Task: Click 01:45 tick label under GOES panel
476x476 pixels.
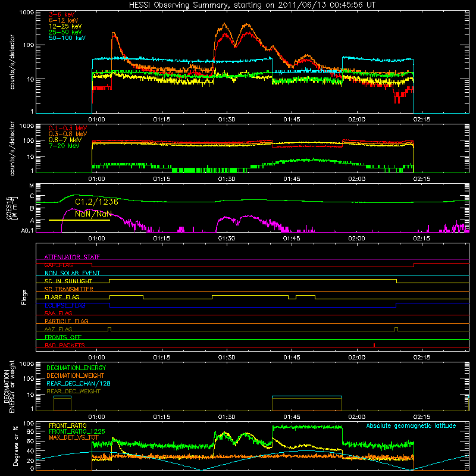Action: 292,239
